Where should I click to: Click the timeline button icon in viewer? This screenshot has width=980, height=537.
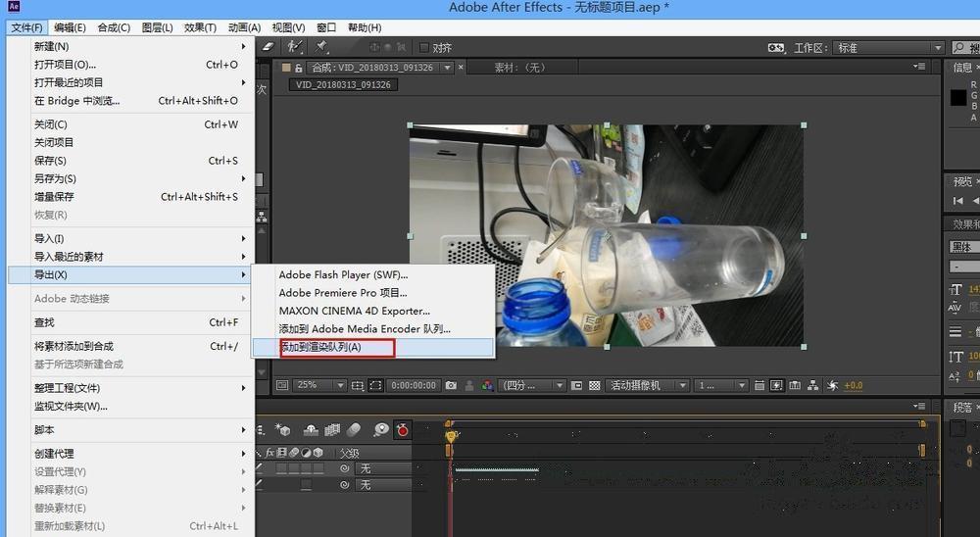point(795,386)
